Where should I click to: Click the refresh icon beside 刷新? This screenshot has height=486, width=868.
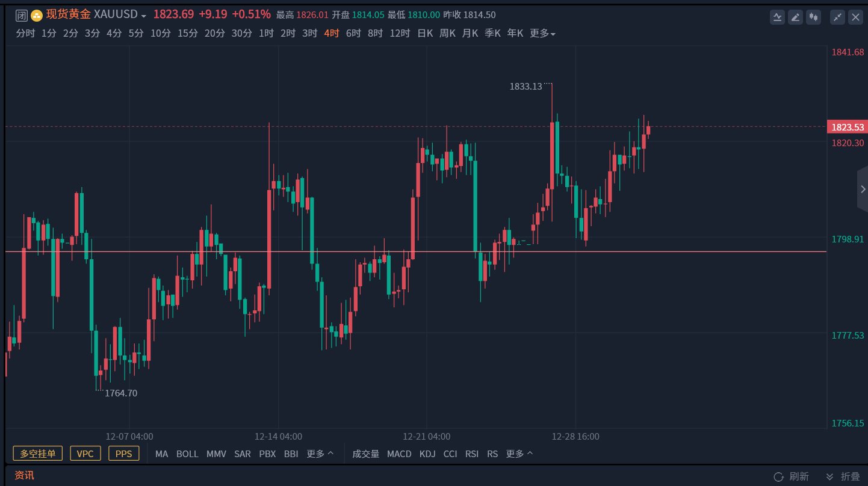778,476
